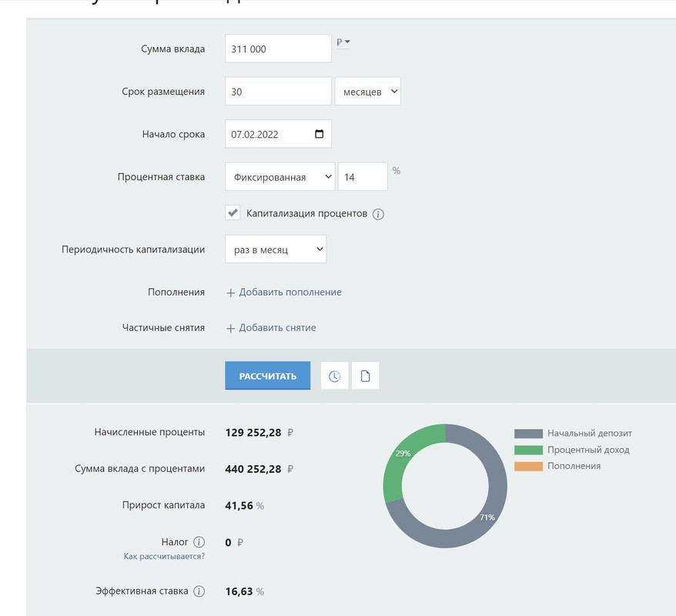Open the calendar picker in date field
The image size is (676, 616).
(319, 134)
